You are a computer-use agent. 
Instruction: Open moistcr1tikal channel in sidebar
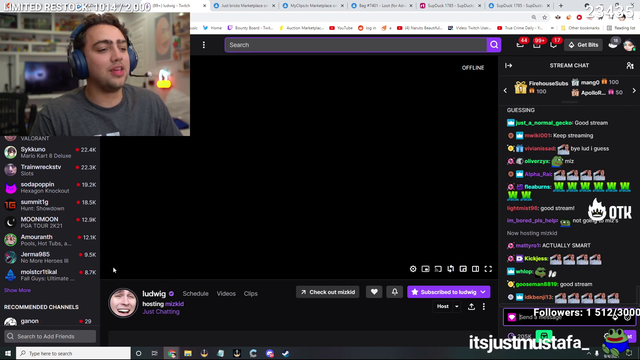(x=50, y=275)
